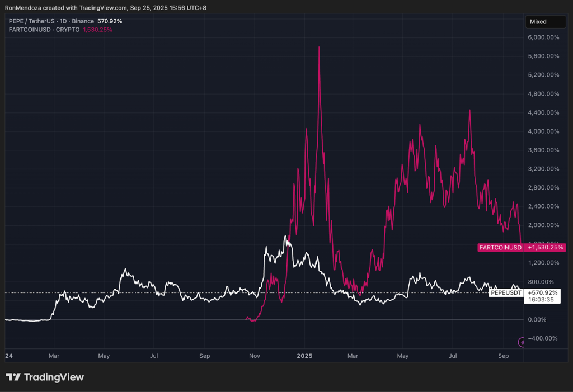Image resolution: width=573 pixels, height=392 pixels.
Task: Open the Mixed scale dropdown at top right
Action: click(x=546, y=21)
